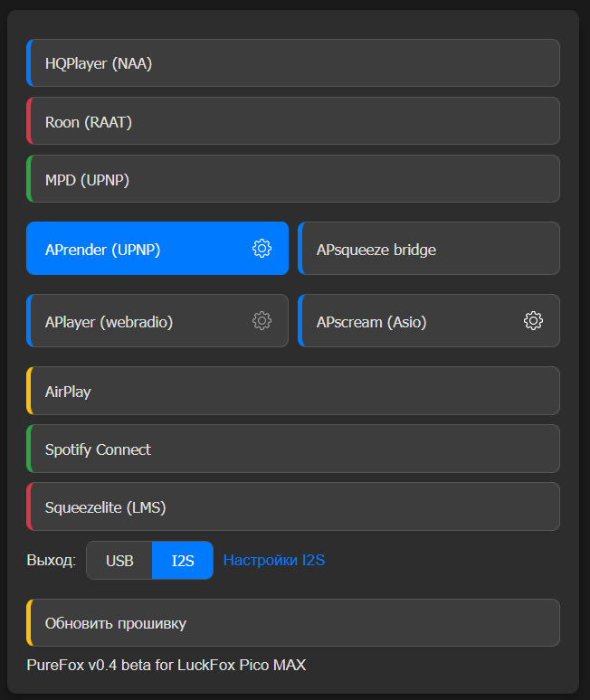Viewport: 590px width, 700px height.
Task: Activate MPD (UPNP) service
Action: point(293,179)
